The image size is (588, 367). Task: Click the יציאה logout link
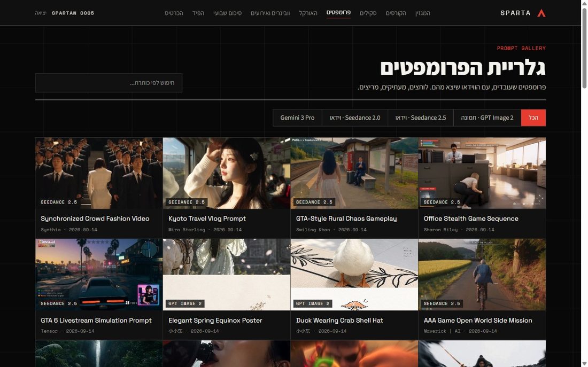(x=41, y=13)
